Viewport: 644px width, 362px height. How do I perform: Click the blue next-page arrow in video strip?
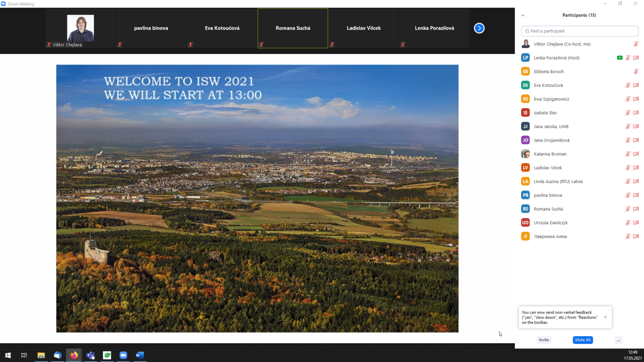(x=479, y=28)
